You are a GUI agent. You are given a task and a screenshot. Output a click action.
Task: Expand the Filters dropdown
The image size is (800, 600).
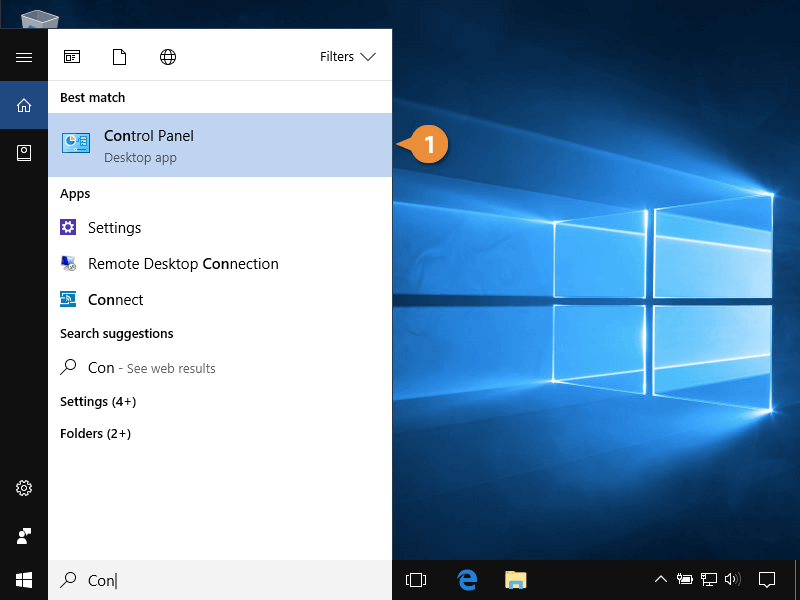(x=347, y=57)
